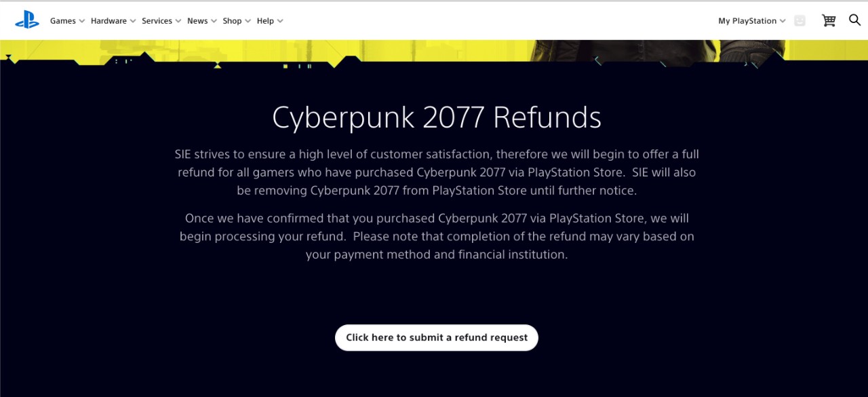Click the user avatar smiley icon
This screenshot has height=397, width=868.
click(800, 21)
